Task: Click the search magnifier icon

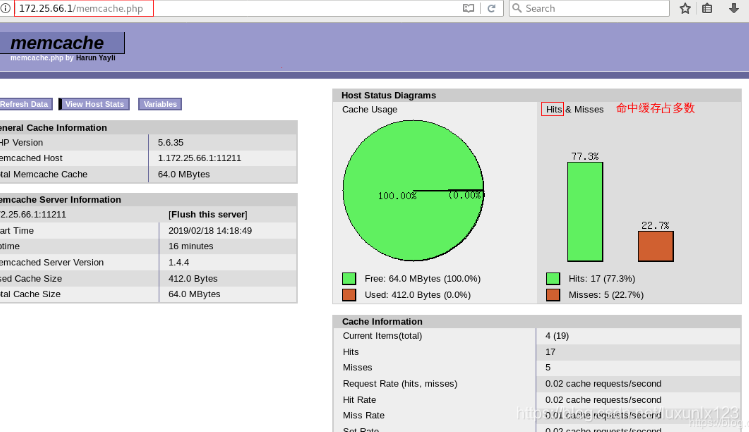Action: 517,8
